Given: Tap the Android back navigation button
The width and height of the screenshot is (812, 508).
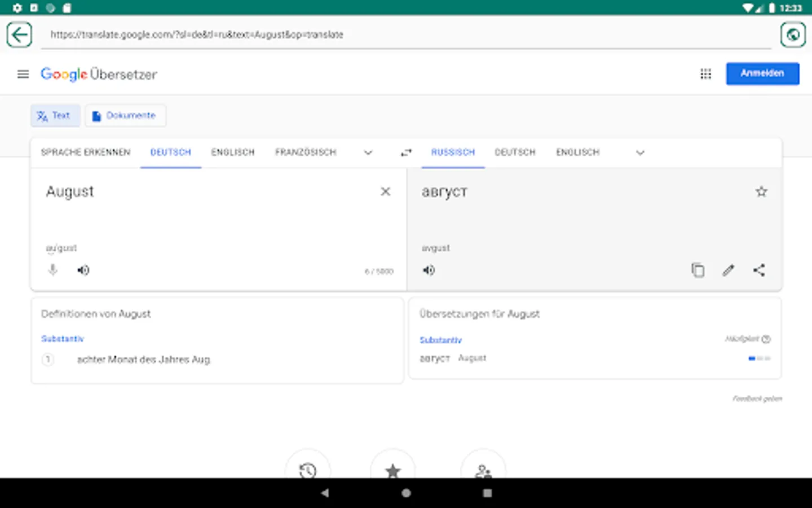Looking at the screenshot, I should click(x=325, y=493).
